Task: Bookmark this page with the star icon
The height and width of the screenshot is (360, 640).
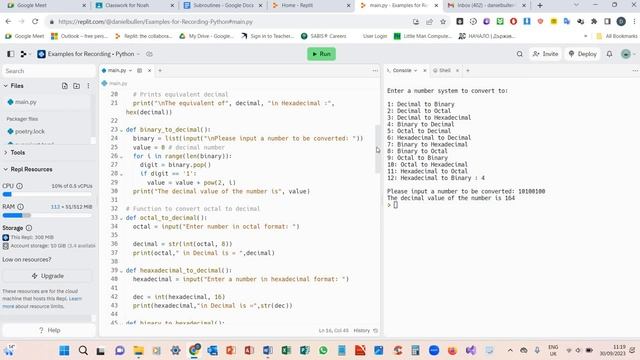Action: [443, 22]
